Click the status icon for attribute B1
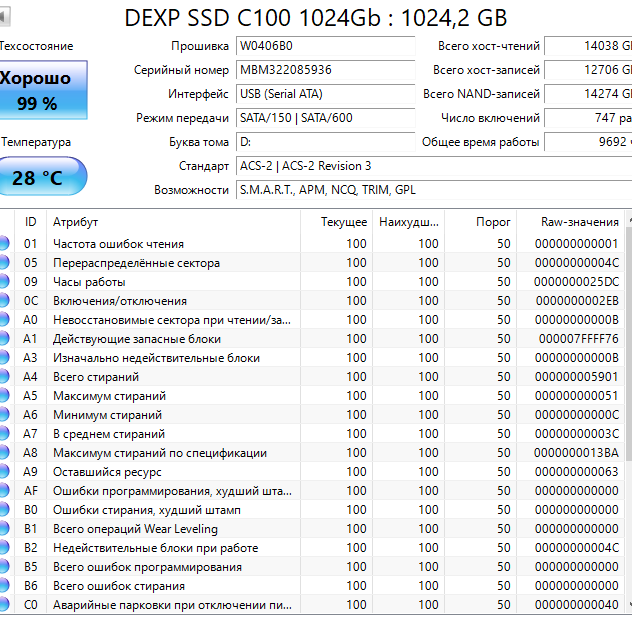The image size is (632, 621). (4, 529)
